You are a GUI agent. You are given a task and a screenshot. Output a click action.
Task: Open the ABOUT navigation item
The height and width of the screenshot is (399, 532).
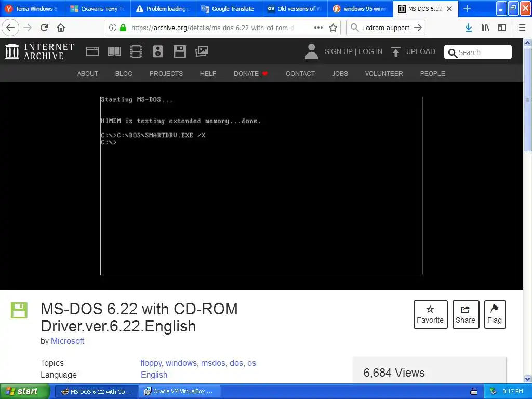click(87, 74)
